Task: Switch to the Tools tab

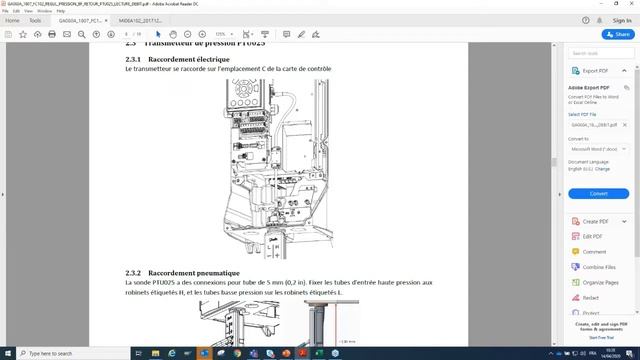Action: click(35, 20)
